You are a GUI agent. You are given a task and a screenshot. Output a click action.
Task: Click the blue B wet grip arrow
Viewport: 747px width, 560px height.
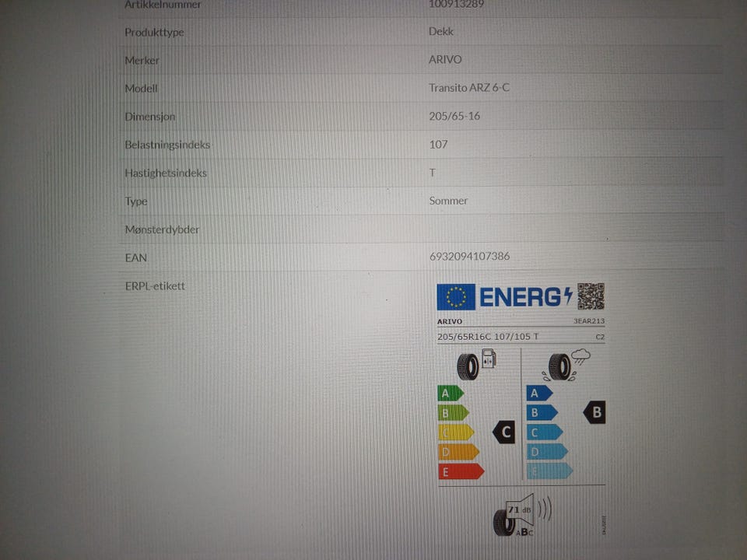point(542,412)
